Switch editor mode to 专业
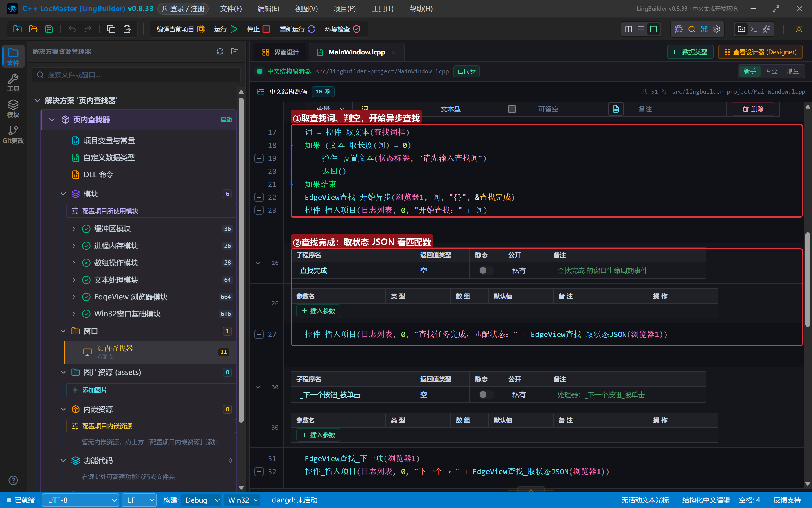Image resolution: width=812 pixels, height=508 pixels. click(771, 71)
